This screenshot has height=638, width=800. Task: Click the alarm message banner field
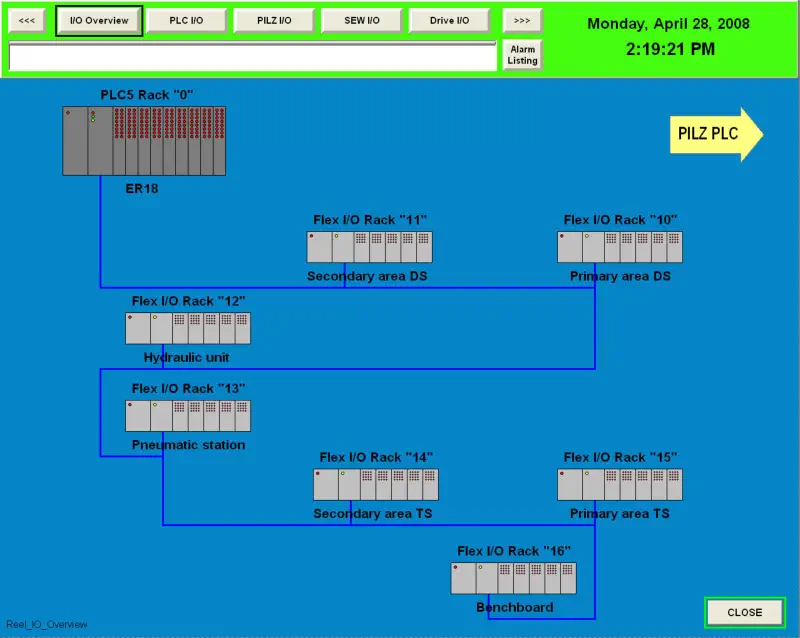[x=252, y=57]
